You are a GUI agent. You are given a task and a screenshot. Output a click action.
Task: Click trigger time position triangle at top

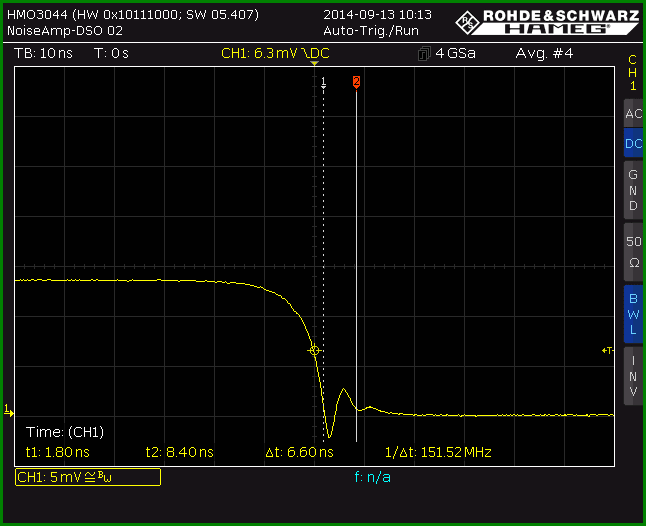click(314, 63)
